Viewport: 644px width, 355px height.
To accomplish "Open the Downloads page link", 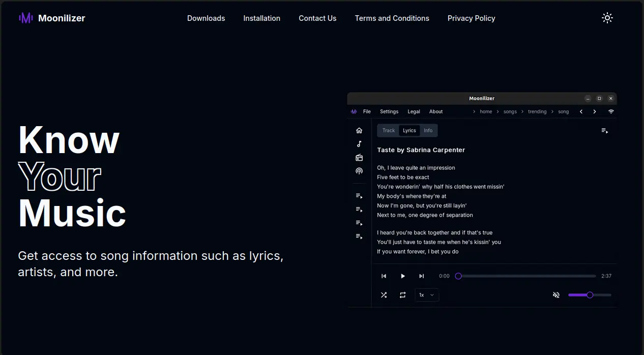I will tap(206, 18).
